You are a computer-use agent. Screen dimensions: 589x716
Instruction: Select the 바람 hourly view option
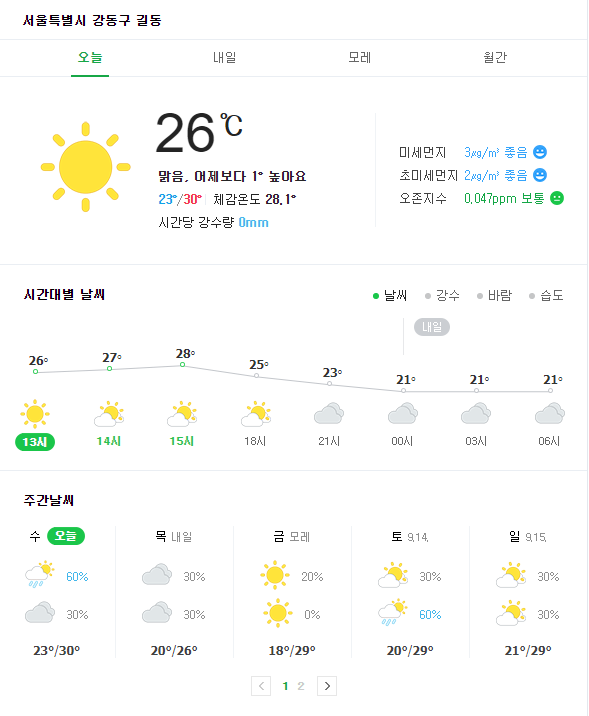[494, 295]
